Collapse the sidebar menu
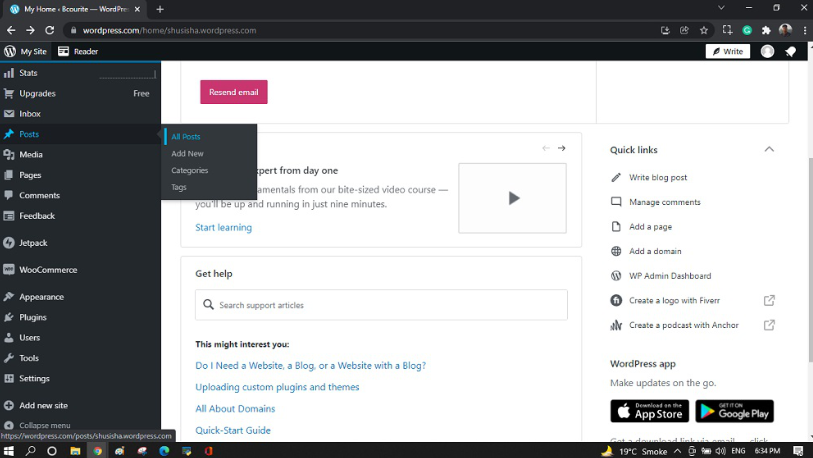The image size is (813, 458). 37,425
